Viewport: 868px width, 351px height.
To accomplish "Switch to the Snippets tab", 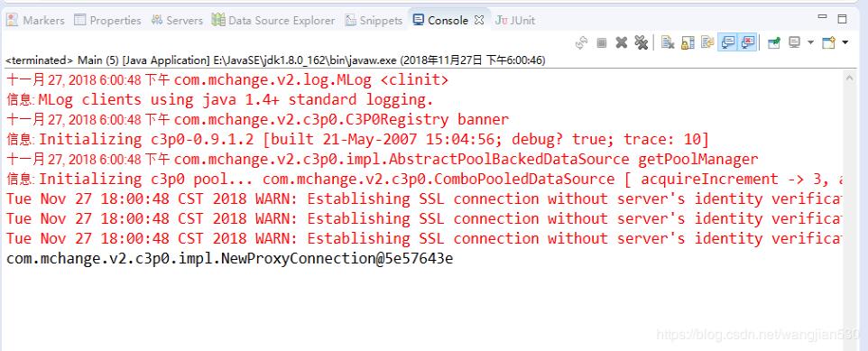I will 374,21.
